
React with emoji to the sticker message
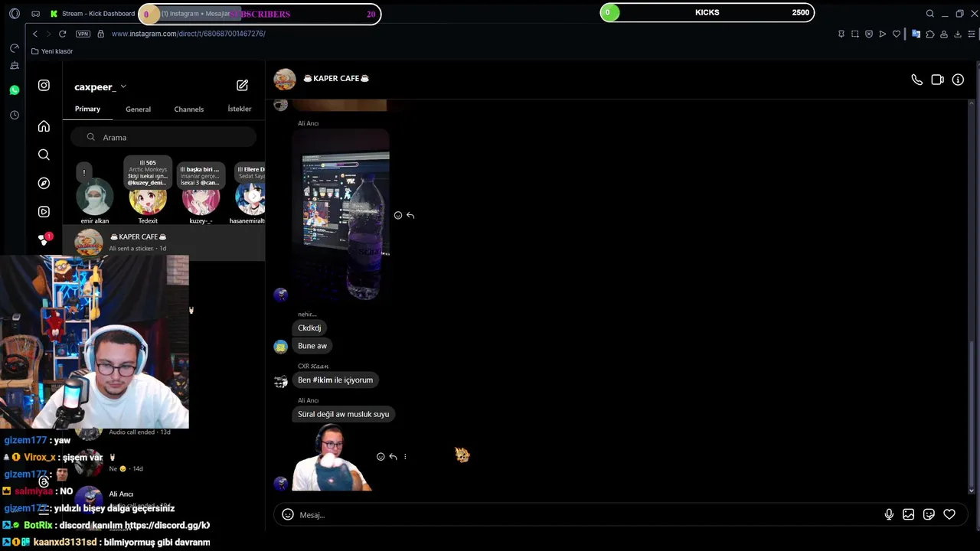point(381,457)
